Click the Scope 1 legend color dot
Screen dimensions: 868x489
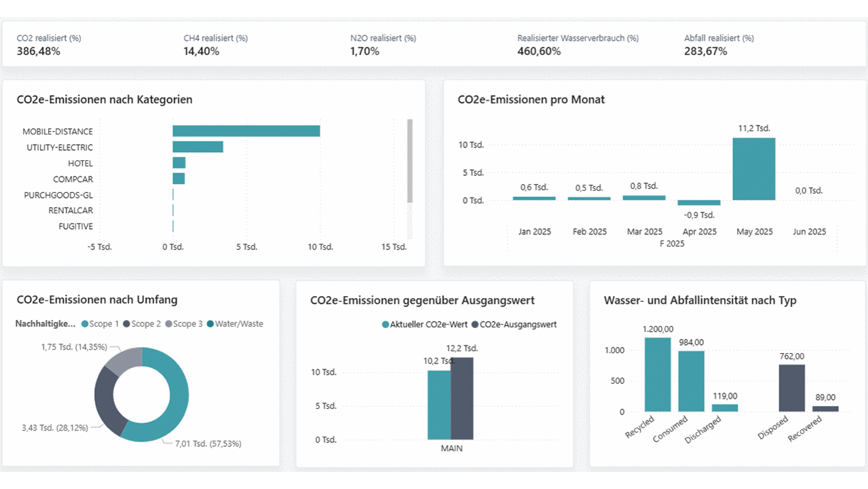(85, 324)
